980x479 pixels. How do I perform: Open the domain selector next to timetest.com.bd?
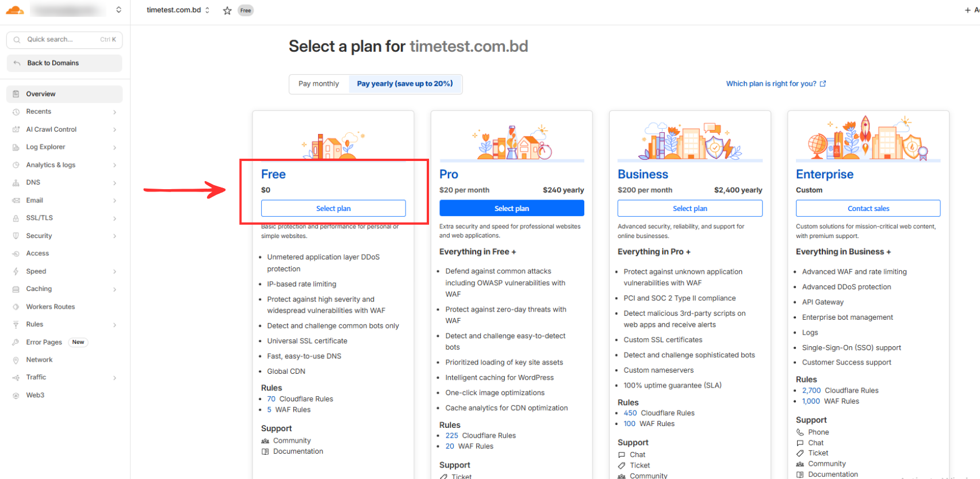[208, 9]
